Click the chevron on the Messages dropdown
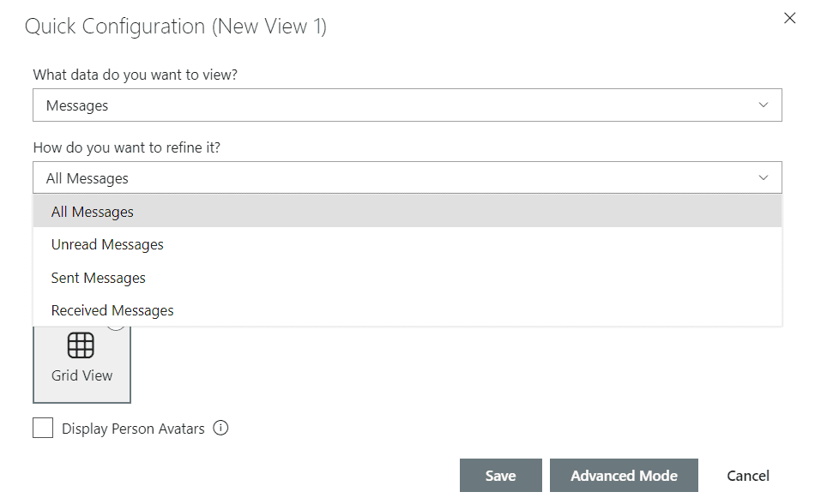Viewport: 815px width, 504px height. coord(764,105)
